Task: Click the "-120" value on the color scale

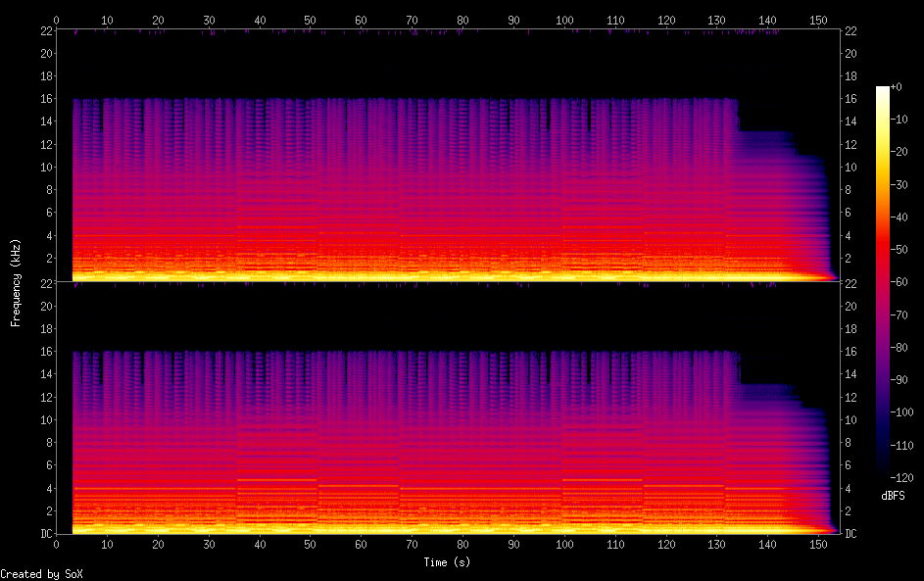Action: pos(902,477)
